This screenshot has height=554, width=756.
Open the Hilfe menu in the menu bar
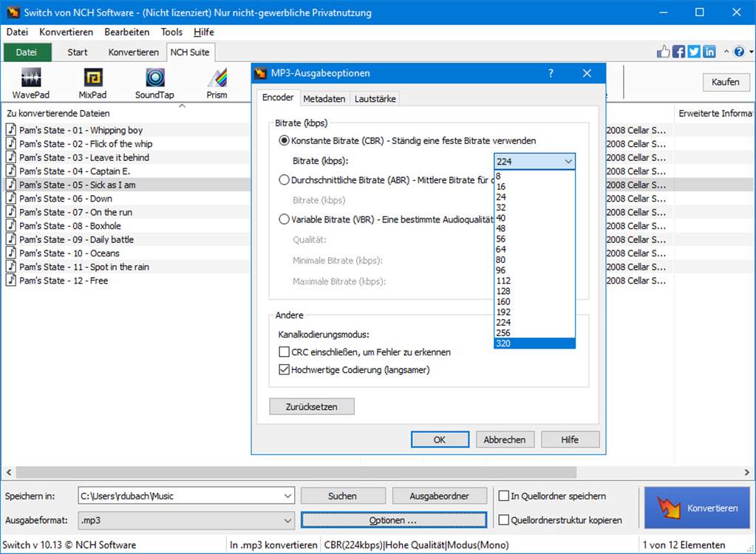click(204, 32)
